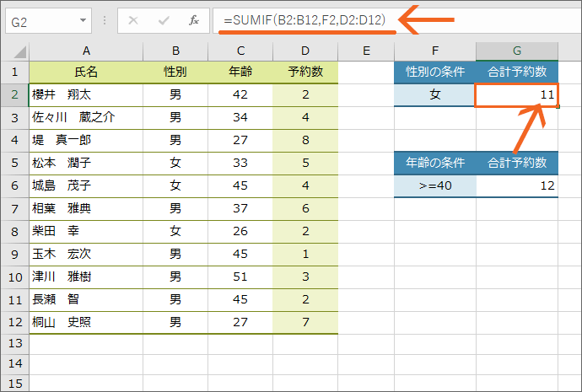This screenshot has width=582, height=392.
Task: Click the 年齢 header cell
Action: [x=240, y=72]
